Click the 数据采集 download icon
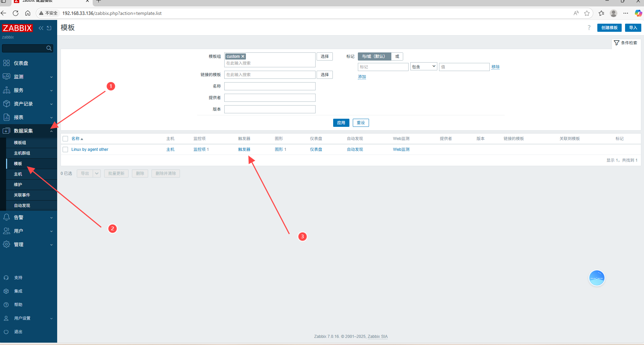The height and width of the screenshot is (345, 644). 6,131
